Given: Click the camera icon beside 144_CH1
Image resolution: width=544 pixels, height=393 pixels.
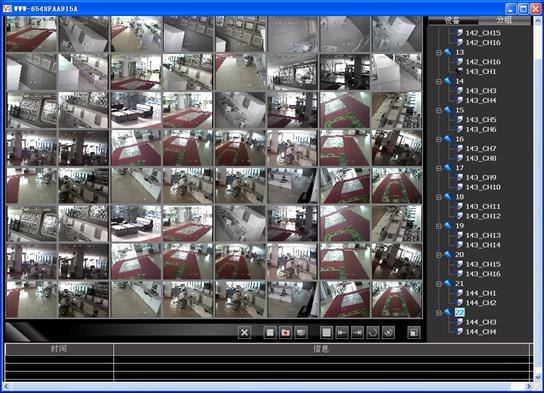Looking at the screenshot, I should coord(459,293).
